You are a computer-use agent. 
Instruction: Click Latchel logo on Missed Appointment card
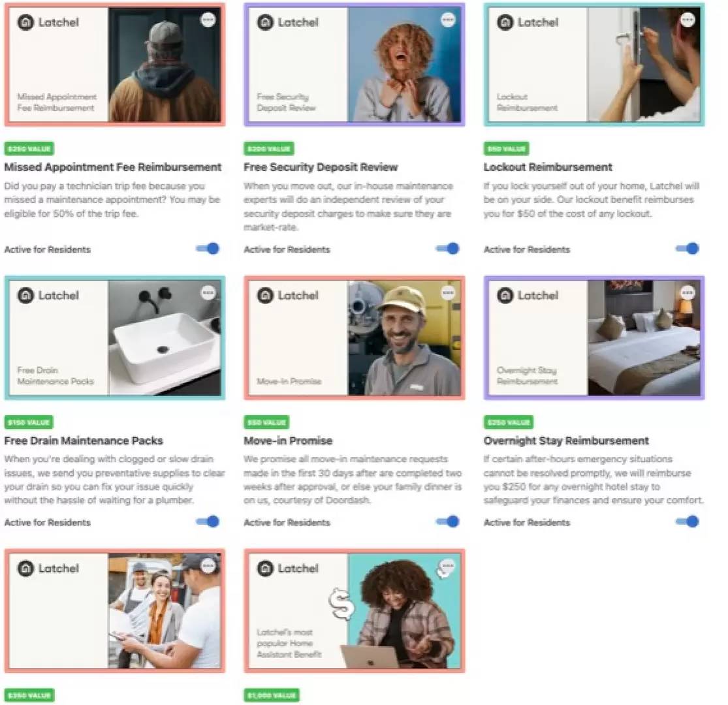tap(25, 22)
